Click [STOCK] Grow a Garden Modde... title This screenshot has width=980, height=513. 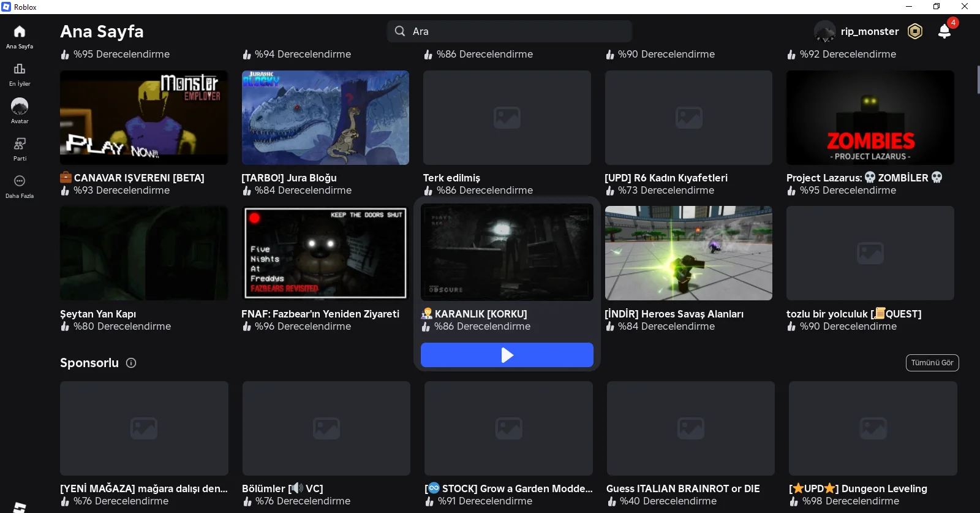pyautogui.click(x=509, y=488)
